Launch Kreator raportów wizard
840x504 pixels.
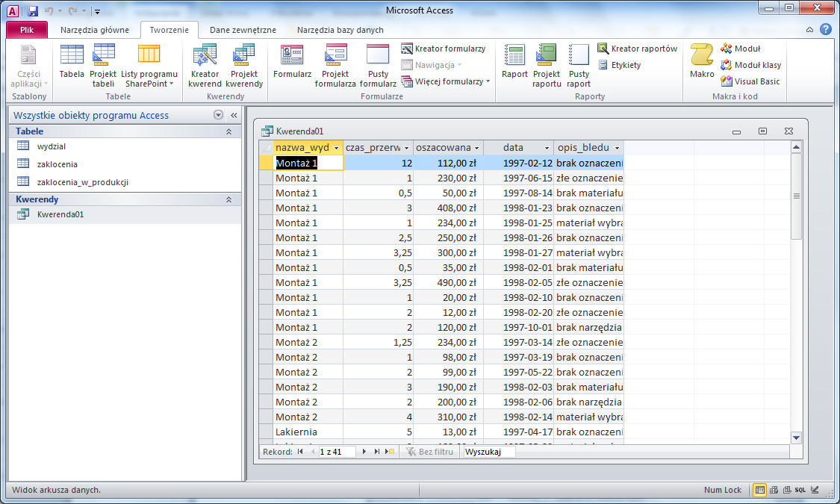coord(638,49)
